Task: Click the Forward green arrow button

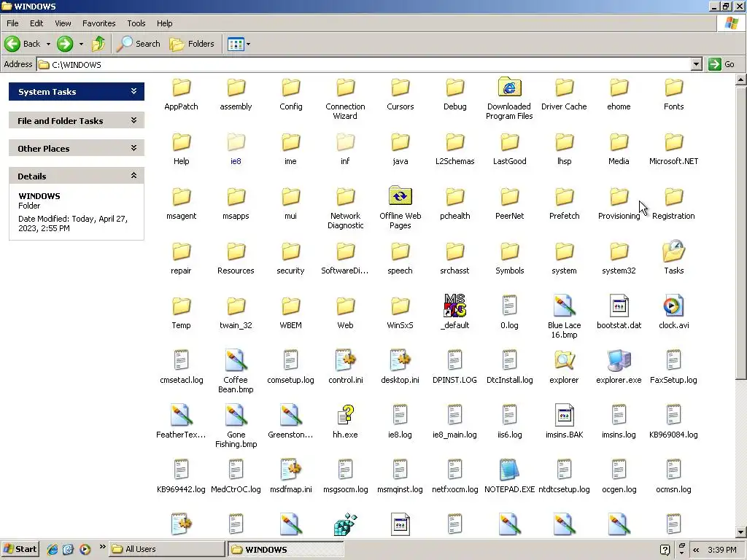Action: click(x=65, y=44)
